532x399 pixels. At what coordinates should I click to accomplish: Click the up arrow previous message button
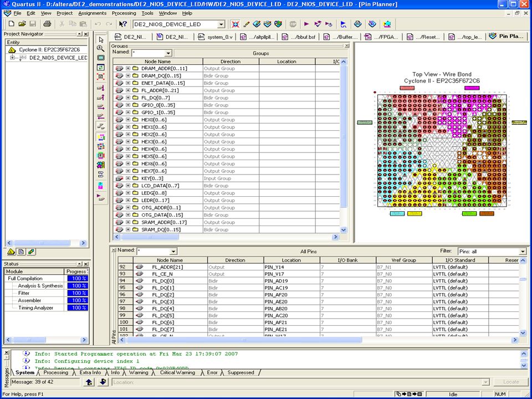(x=89, y=382)
